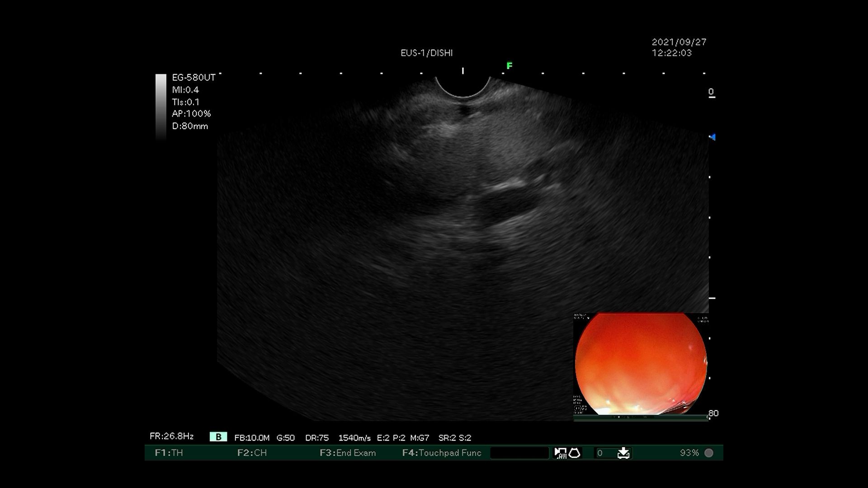
Task: Click the empty black text field
Action: 519,453
